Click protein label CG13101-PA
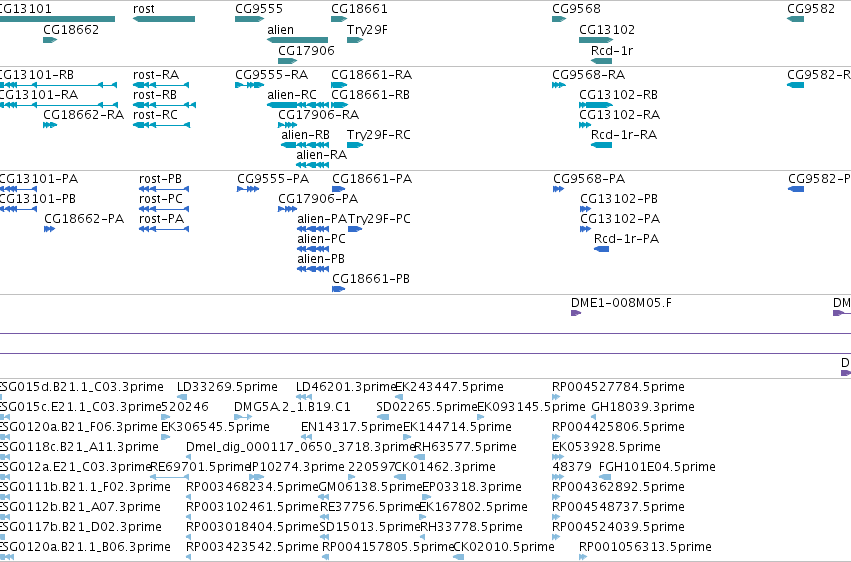 39,179
